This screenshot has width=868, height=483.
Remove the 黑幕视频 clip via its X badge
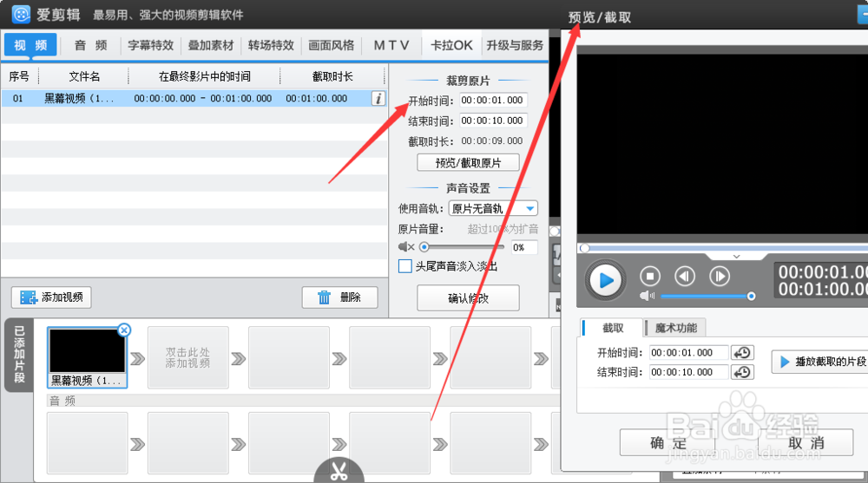[x=124, y=330]
